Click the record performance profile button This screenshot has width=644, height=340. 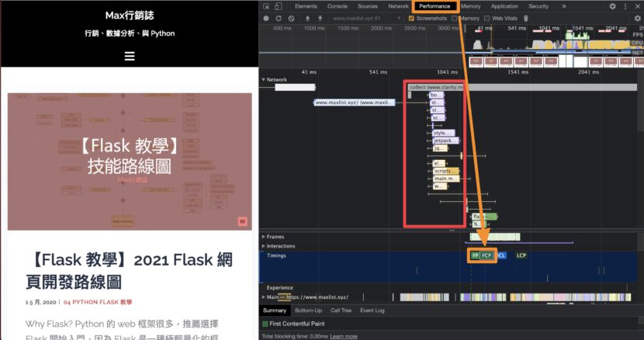(266, 18)
